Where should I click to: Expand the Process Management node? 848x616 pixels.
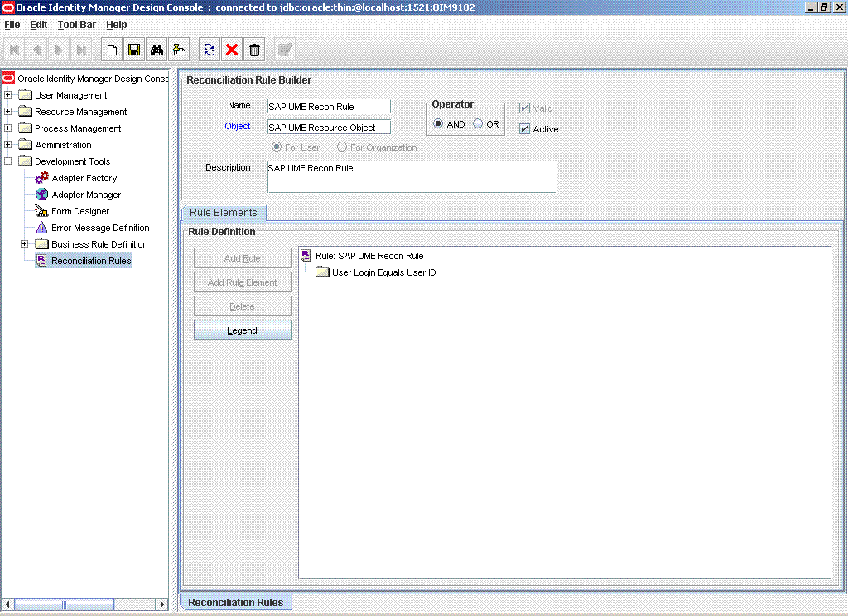click(8, 128)
